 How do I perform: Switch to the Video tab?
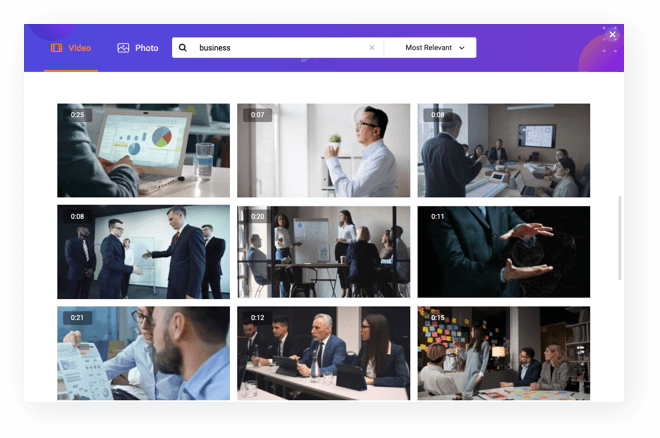click(x=71, y=48)
